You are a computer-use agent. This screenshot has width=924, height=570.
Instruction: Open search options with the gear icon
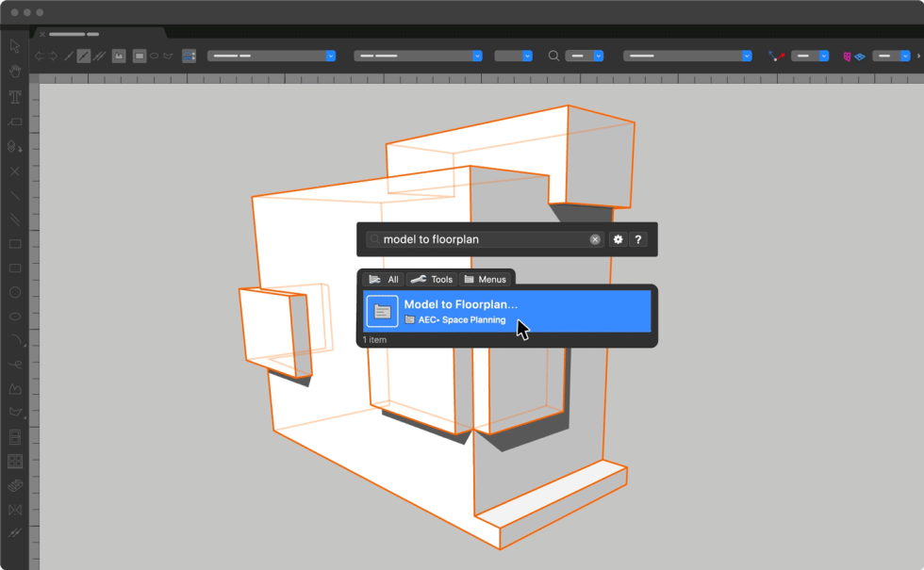[x=618, y=239]
